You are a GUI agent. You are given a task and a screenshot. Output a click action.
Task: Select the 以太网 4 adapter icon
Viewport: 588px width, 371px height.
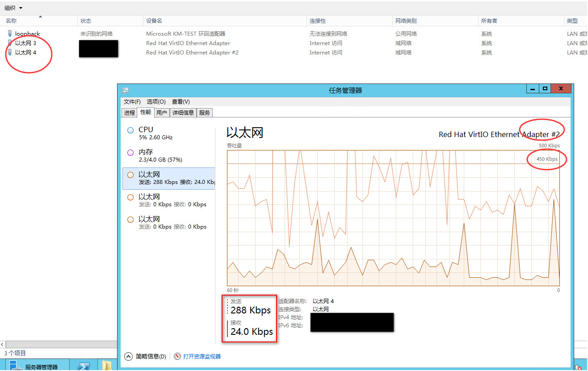point(10,52)
